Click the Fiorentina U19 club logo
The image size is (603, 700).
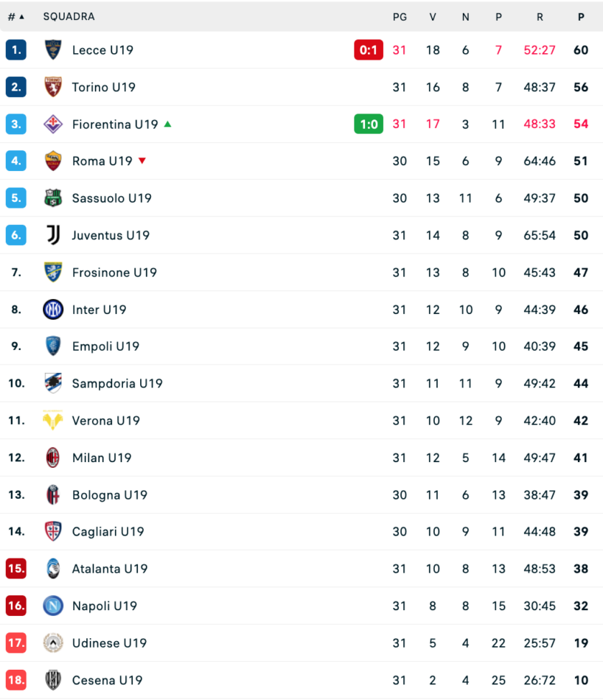pyautogui.click(x=53, y=125)
